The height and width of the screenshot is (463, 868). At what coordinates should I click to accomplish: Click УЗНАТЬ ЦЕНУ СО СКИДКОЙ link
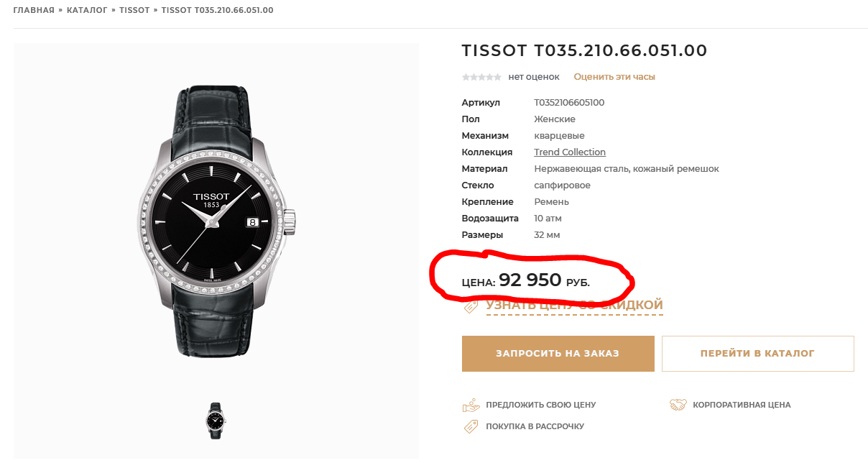(x=574, y=306)
